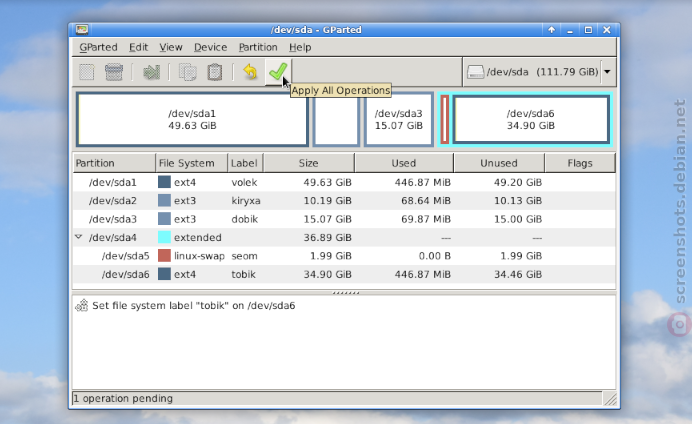Click the ext4 color swatch for /dev/sda6

[x=164, y=274]
